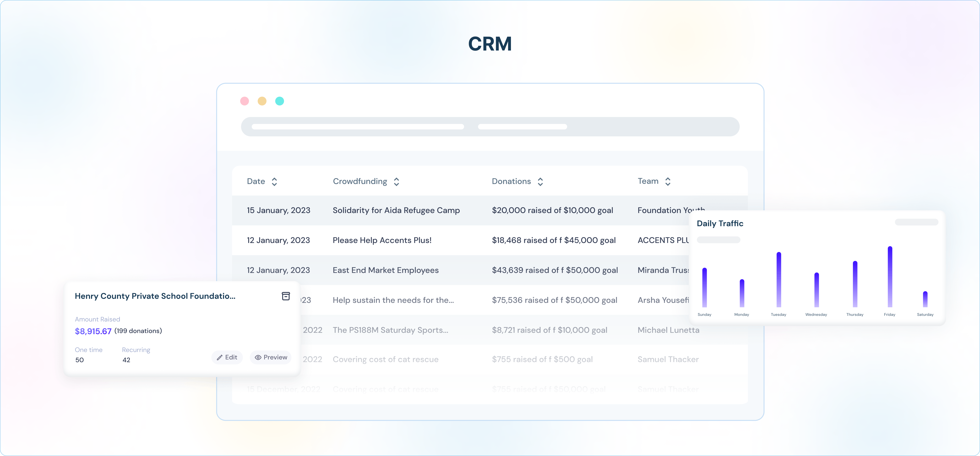Click the yellow window dot
This screenshot has height=456, width=980.
[262, 101]
